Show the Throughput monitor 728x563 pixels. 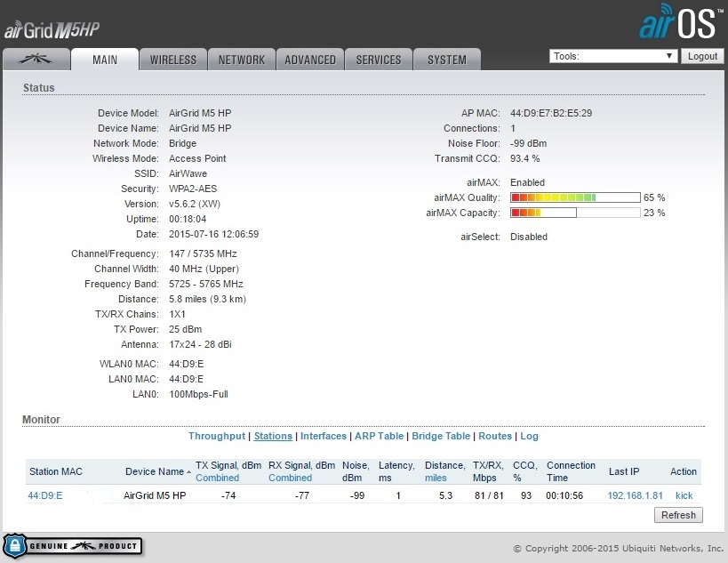[216, 436]
